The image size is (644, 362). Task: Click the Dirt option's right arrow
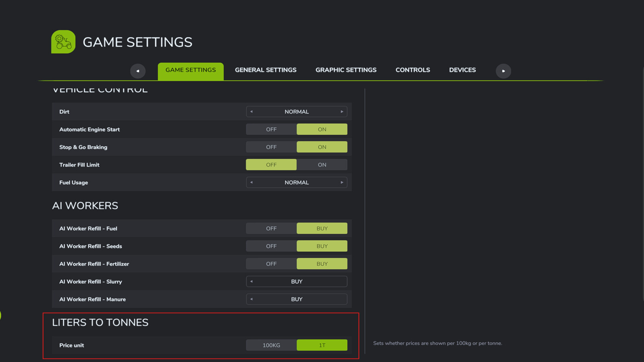pyautogui.click(x=342, y=112)
